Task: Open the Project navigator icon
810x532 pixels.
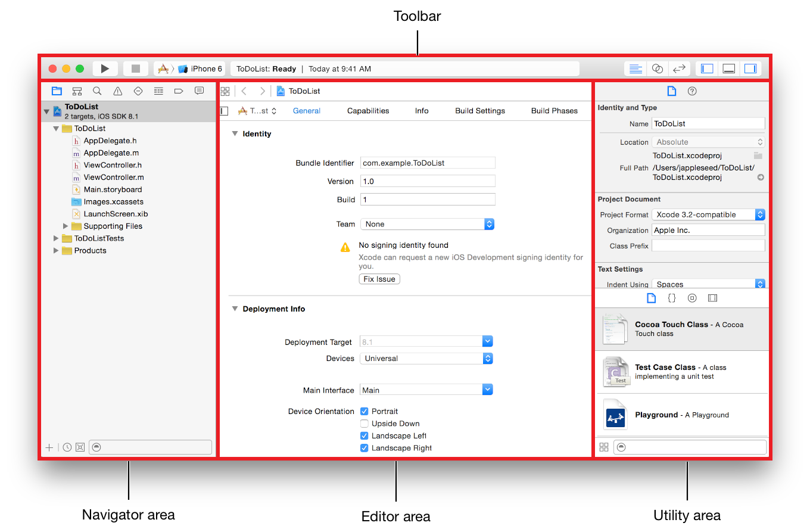Action: tap(57, 91)
